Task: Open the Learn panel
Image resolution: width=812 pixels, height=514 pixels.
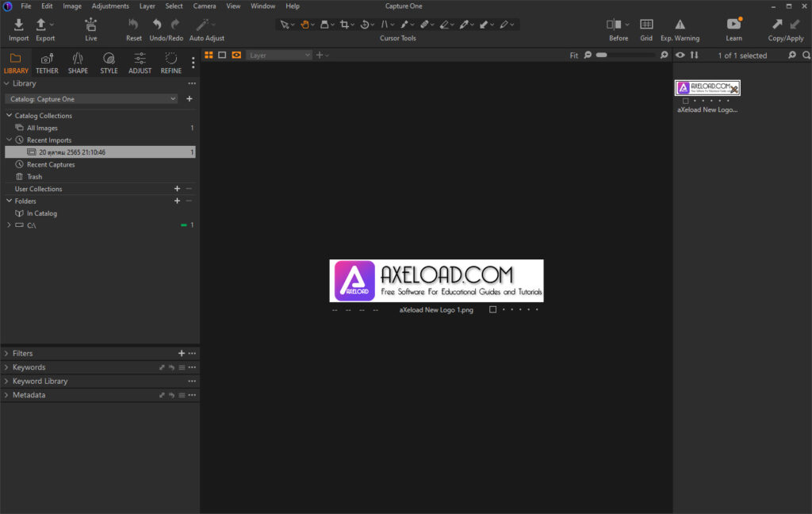Action: point(733,24)
